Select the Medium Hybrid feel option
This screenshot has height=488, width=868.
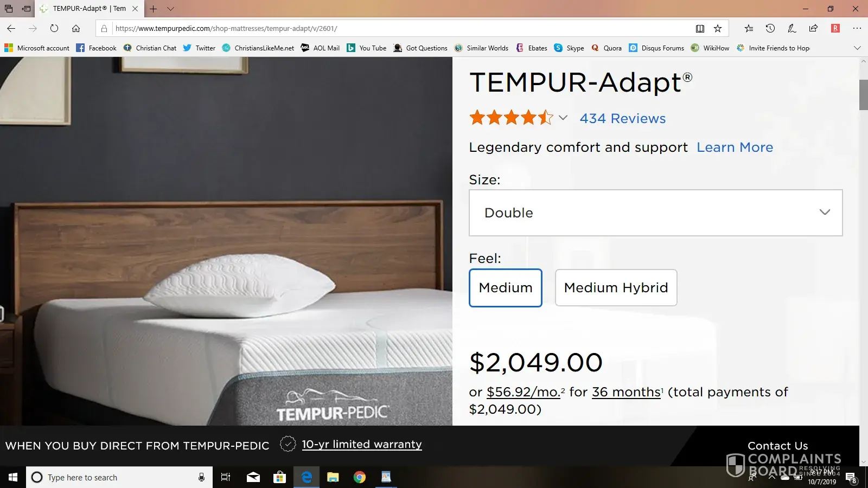click(x=616, y=288)
